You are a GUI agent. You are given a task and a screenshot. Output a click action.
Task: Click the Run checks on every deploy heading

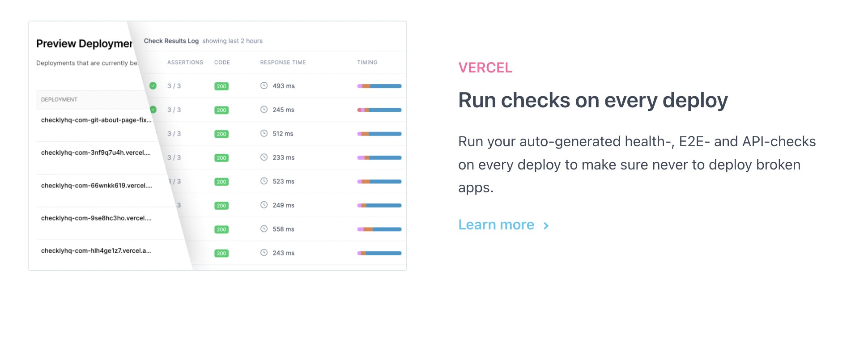593,100
